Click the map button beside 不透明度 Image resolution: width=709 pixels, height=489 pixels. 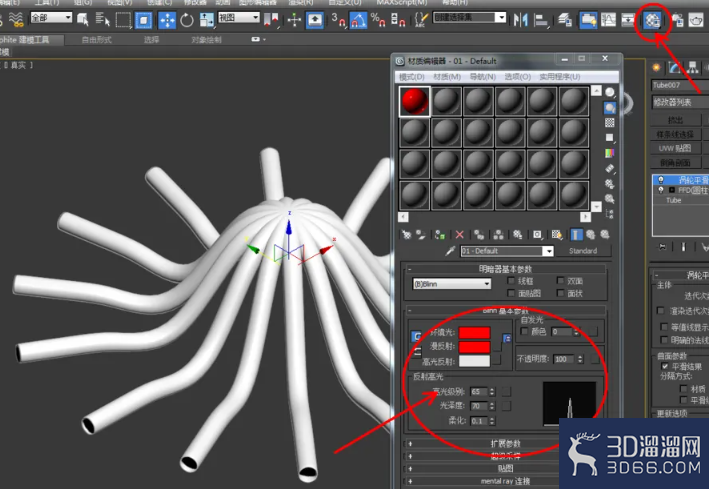click(595, 359)
